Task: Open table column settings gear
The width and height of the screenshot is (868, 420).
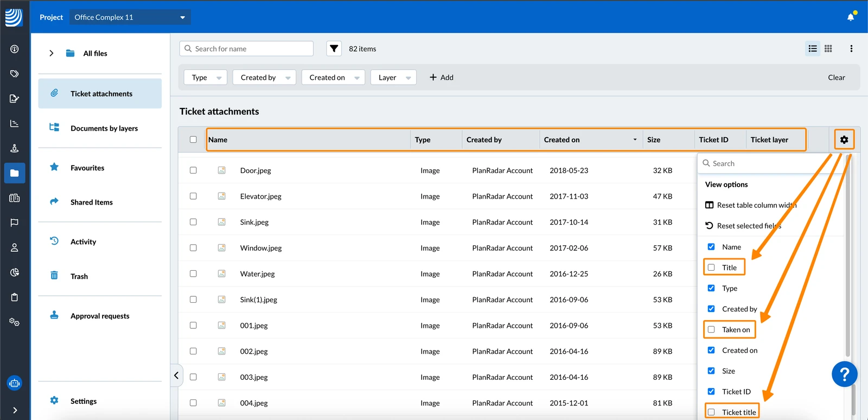Action: [844, 139]
